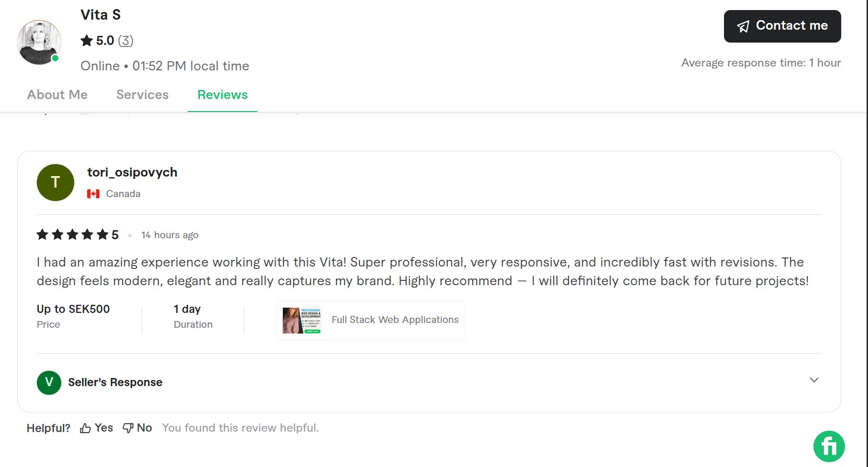Mark review as helpful with Yes
The height and width of the screenshot is (467, 868).
[103, 428]
